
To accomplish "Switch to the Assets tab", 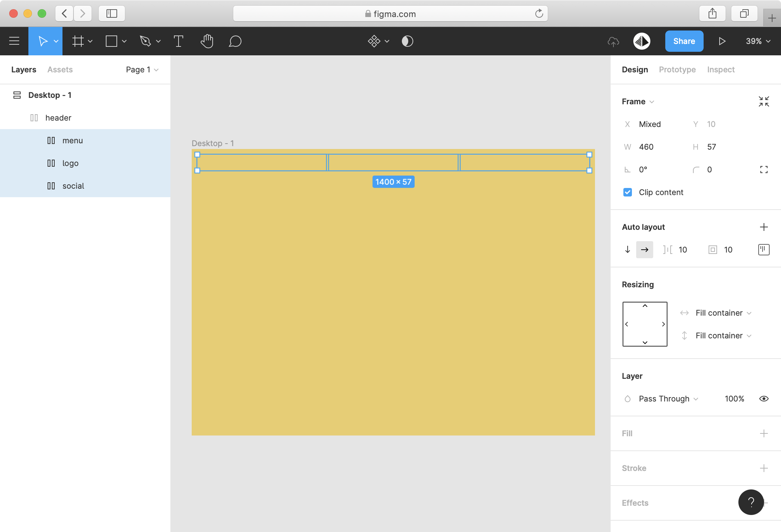I will pos(60,70).
